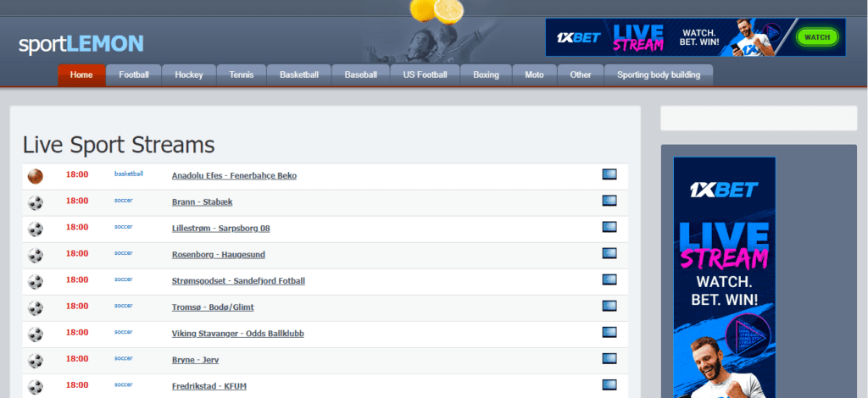Open stream screen icon for Fredrikstad - KFUM
Image resolution: width=868 pixels, height=398 pixels.
(x=609, y=384)
